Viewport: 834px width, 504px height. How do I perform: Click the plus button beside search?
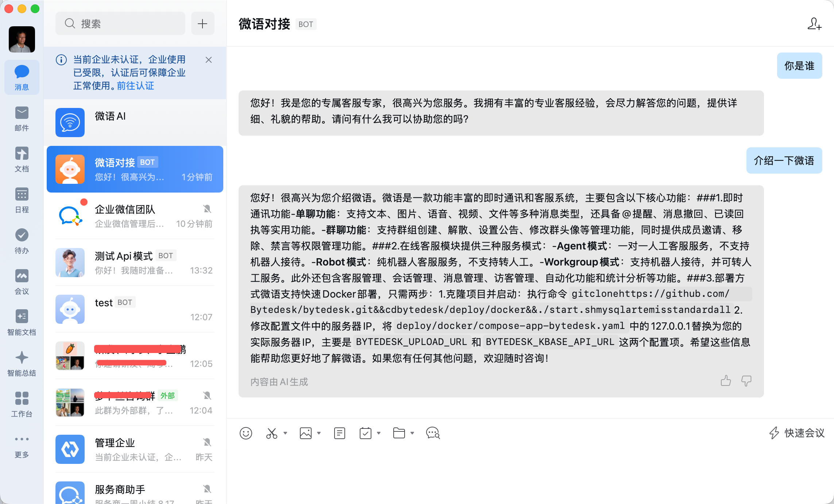pyautogui.click(x=202, y=24)
